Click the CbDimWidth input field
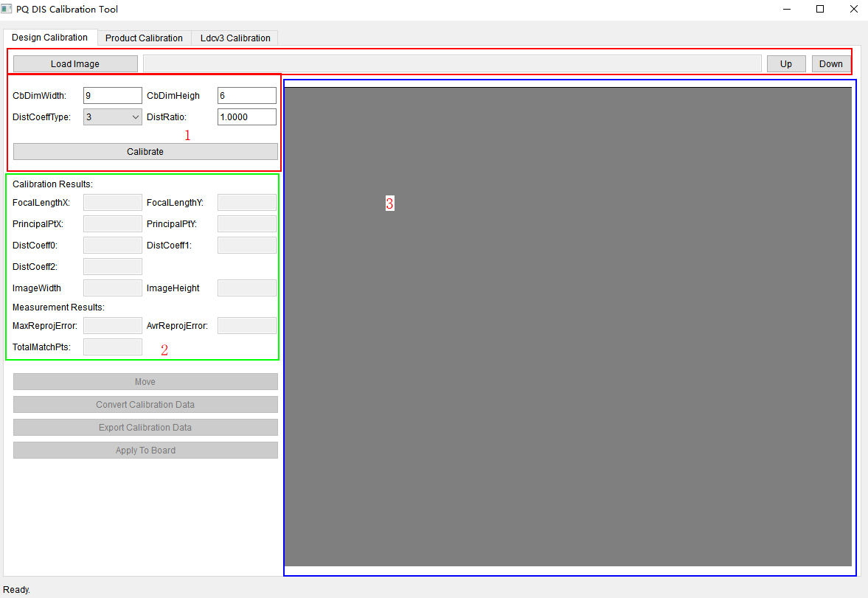 pyautogui.click(x=112, y=95)
